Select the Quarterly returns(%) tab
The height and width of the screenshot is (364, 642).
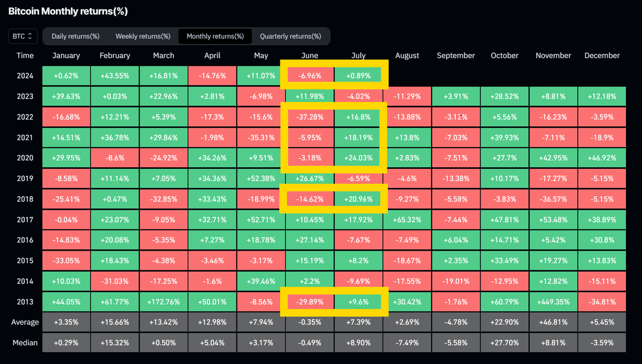click(291, 36)
